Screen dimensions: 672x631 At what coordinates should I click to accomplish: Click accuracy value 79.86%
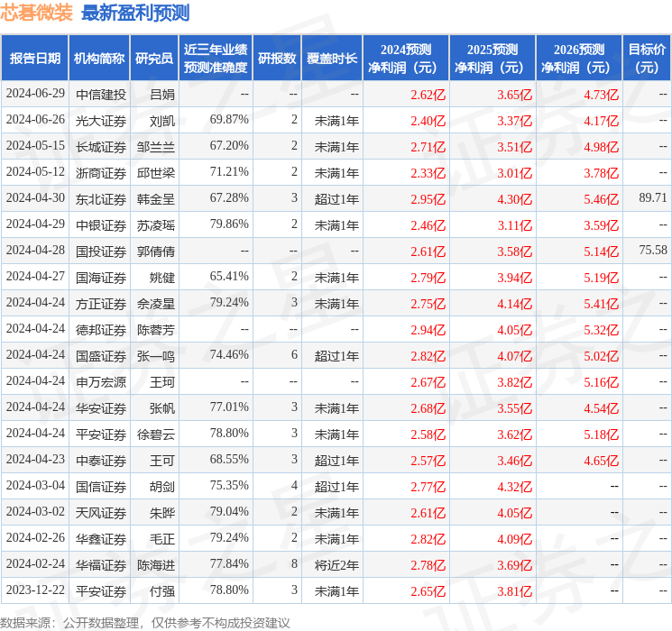pos(229,224)
